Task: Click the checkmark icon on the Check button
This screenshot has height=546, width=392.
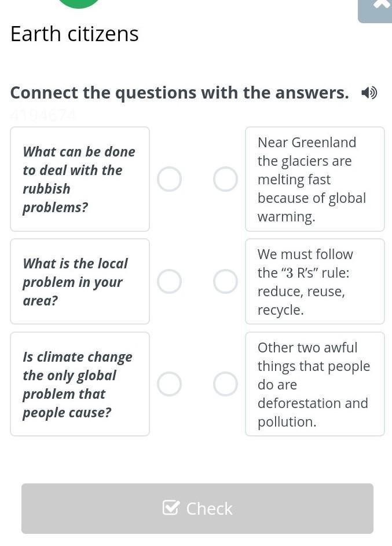Action: pos(171,508)
